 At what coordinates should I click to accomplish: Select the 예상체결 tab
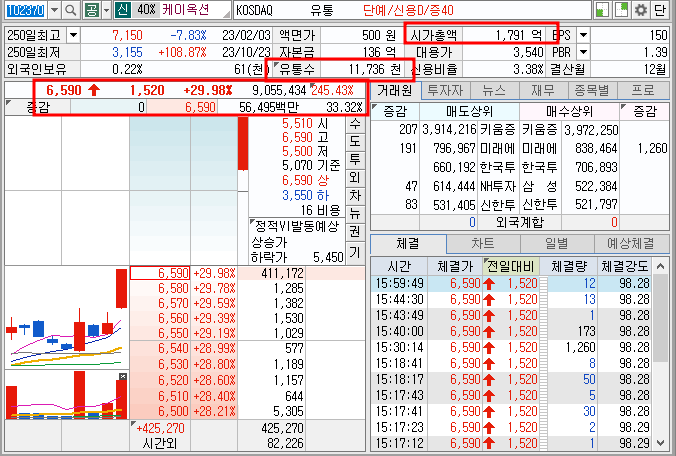point(631,244)
